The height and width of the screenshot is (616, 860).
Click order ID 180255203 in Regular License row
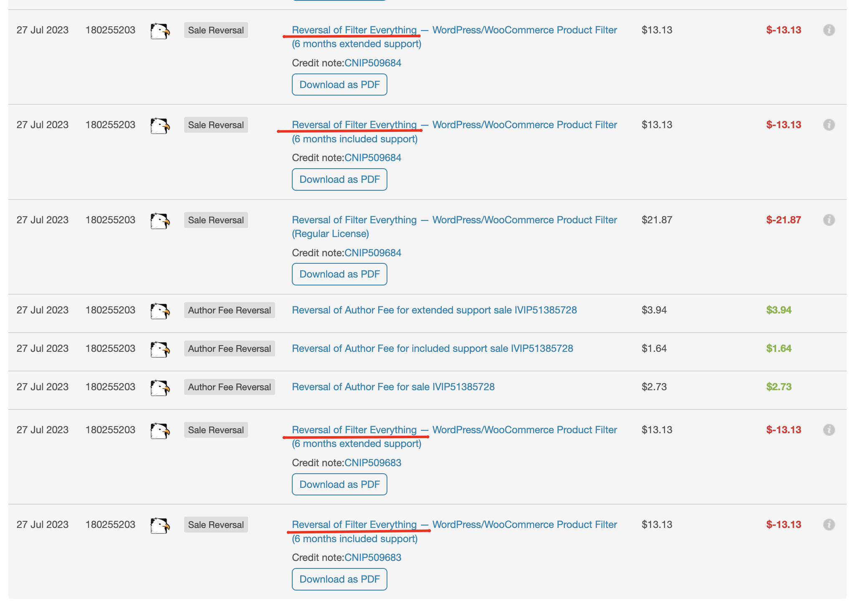(x=110, y=220)
